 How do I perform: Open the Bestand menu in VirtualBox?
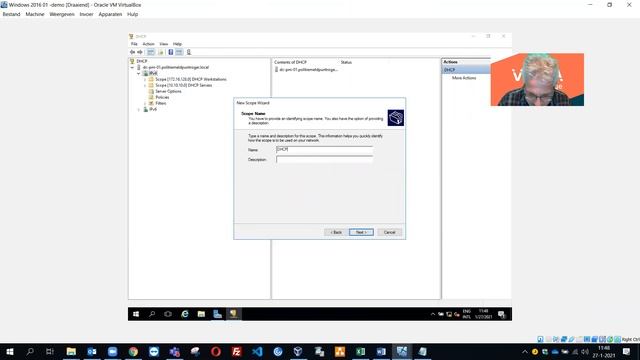[11, 14]
